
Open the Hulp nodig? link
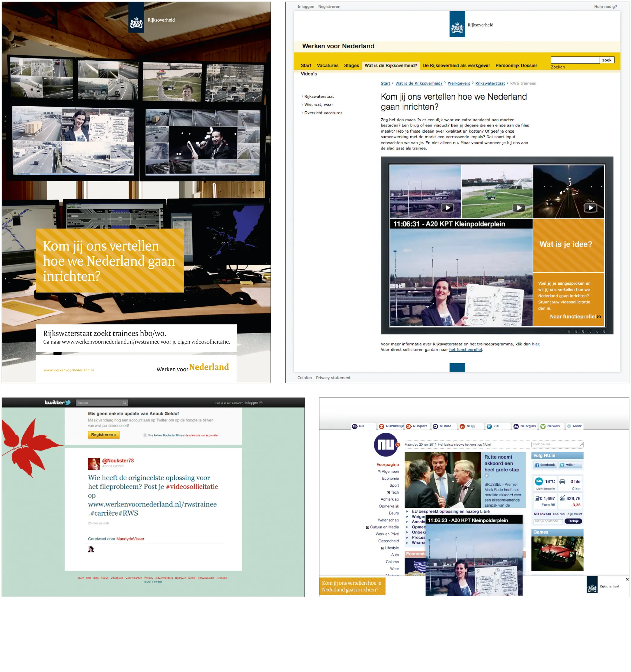click(x=605, y=7)
